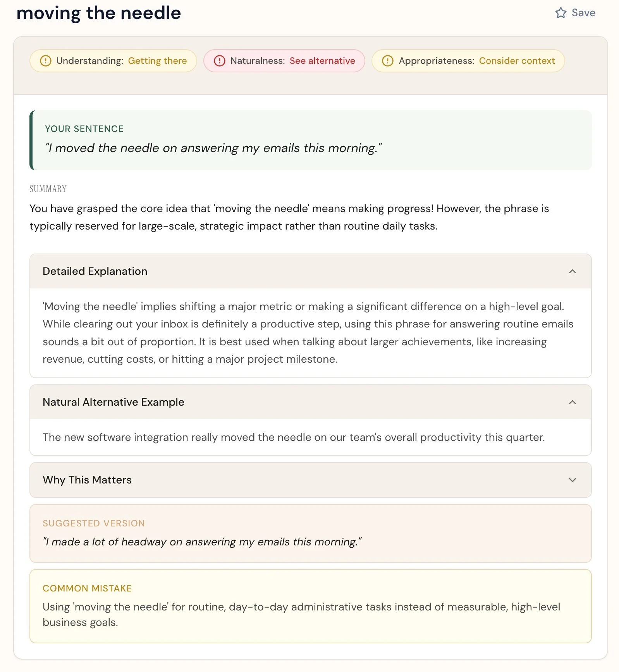Image resolution: width=619 pixels, height=672 pixels.
Task: Click the chevron on Detailed Explanation
Action: click(x=572, y=271)
